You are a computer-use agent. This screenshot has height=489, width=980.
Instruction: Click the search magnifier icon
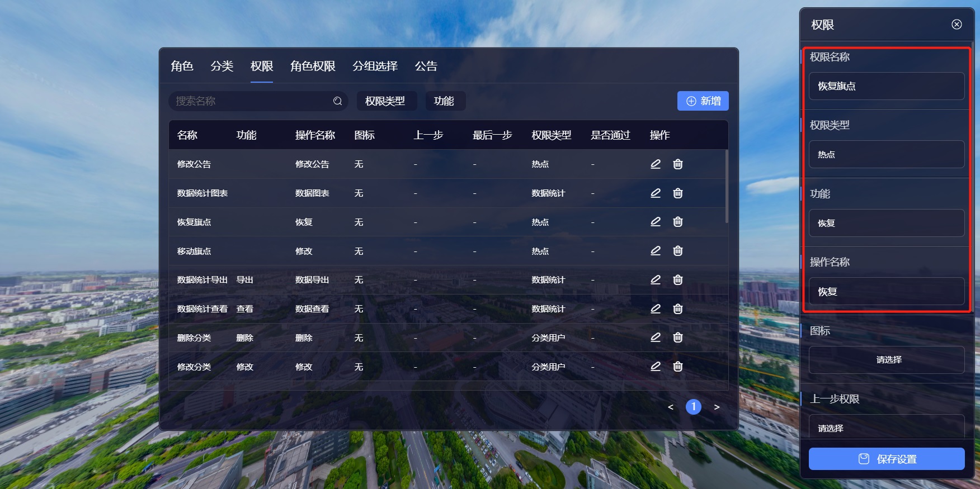point(337,101)
